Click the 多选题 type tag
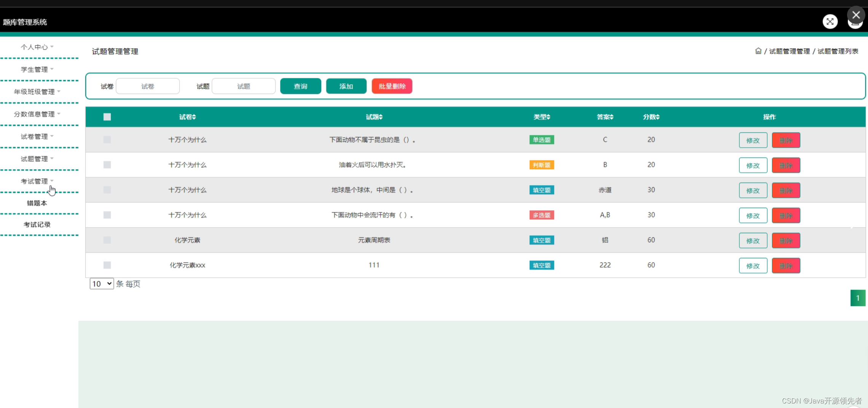The height and width of the screenshot is (408, 868). [542, 215]
